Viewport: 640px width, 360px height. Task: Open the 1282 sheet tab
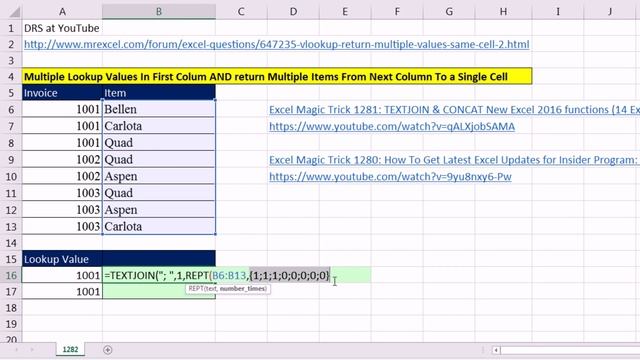click(70, 349)
